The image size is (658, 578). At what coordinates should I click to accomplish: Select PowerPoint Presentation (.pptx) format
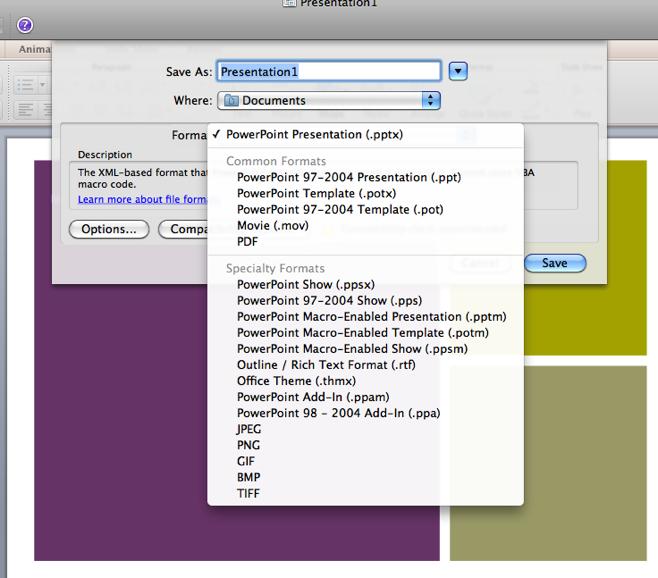click(365, 135)
